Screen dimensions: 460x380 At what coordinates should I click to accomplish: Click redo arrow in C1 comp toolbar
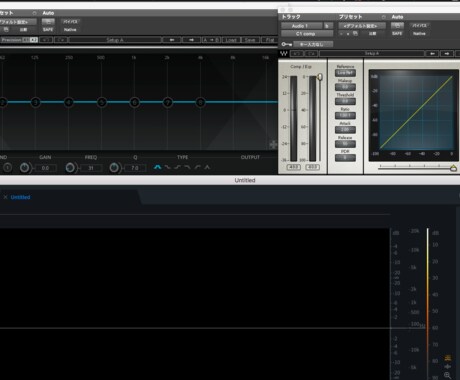[x=311, y=53]
